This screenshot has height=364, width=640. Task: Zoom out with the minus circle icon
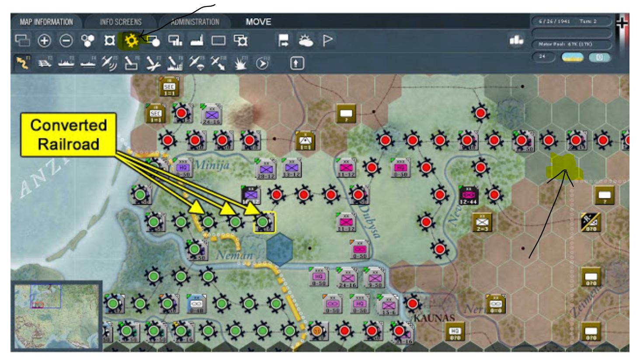point(66,41)
